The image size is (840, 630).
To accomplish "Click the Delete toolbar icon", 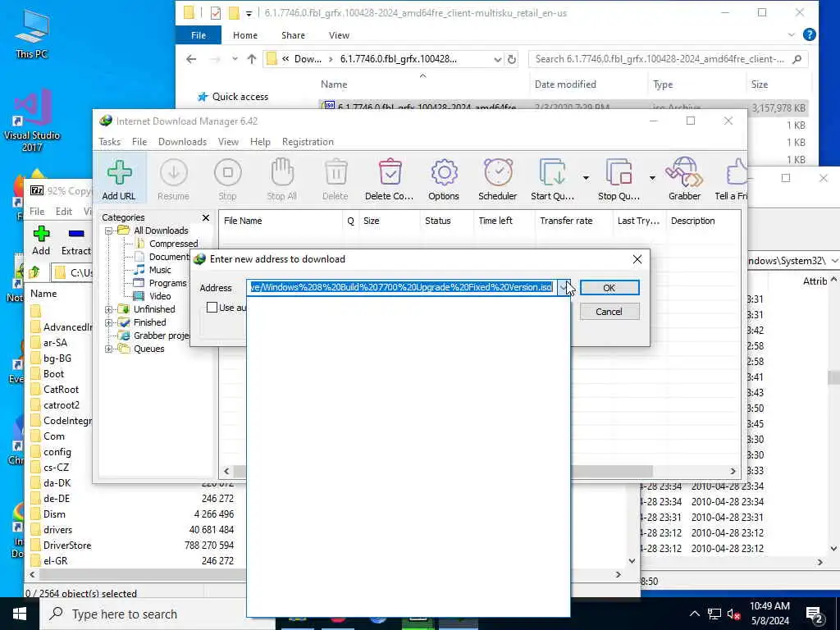I will (336, 180).
